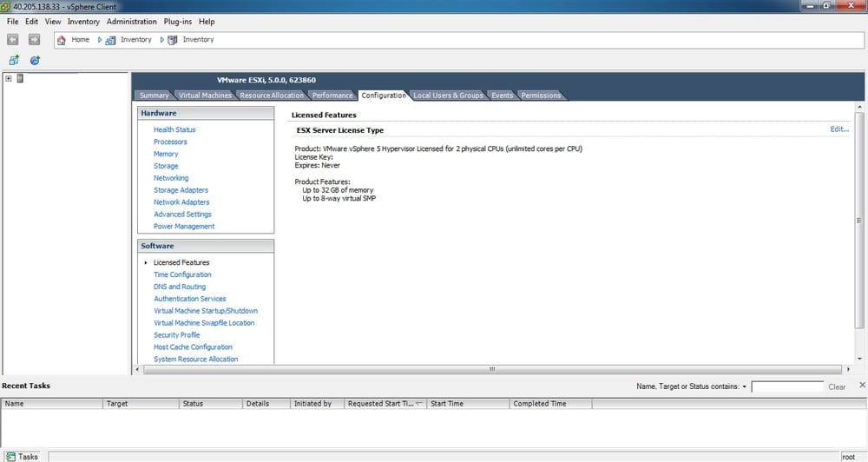Switch to the Virtual Machines tab
The image size is (868, 462).
(x=205, y=96)
